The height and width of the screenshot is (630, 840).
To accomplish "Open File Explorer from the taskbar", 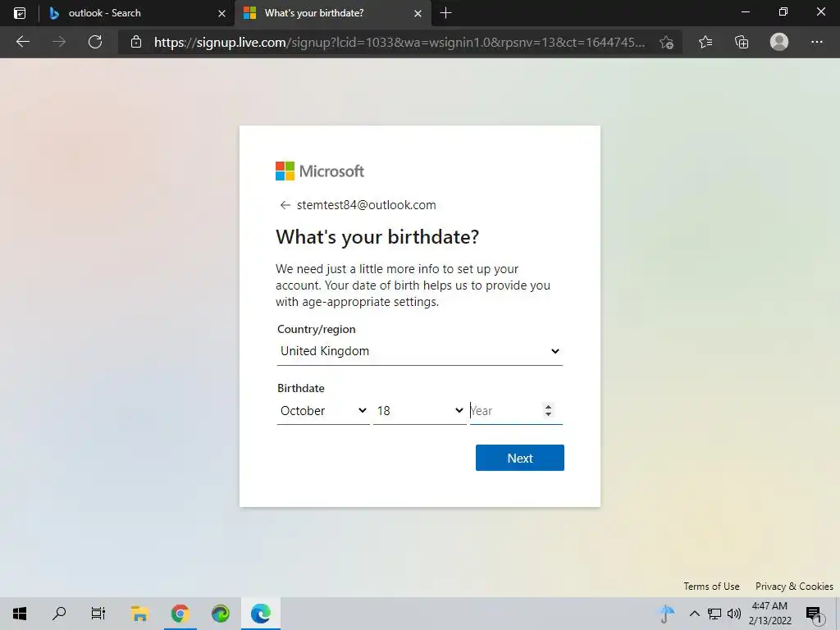I will [x=139, y=614].
